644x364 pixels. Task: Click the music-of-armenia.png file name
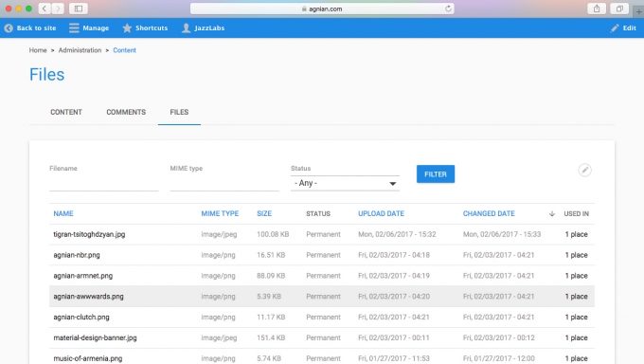pyautogui.click(x=88, y=358)
